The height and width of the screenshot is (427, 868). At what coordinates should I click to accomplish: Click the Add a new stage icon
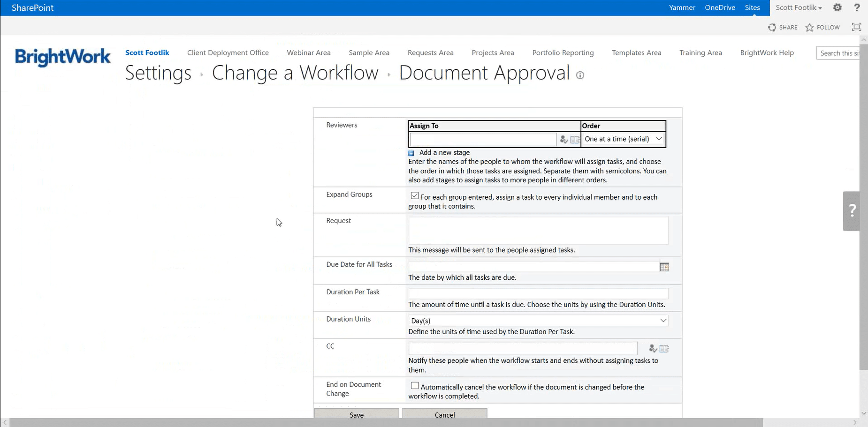tap(411, 153)
